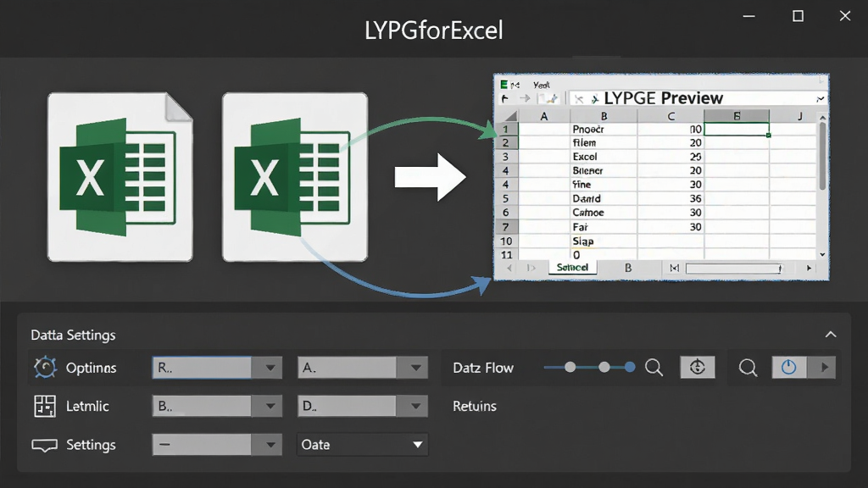Click the Siap cell in preview
The image size is (868, 488).
pyautogui.click(x=604, y=241)
